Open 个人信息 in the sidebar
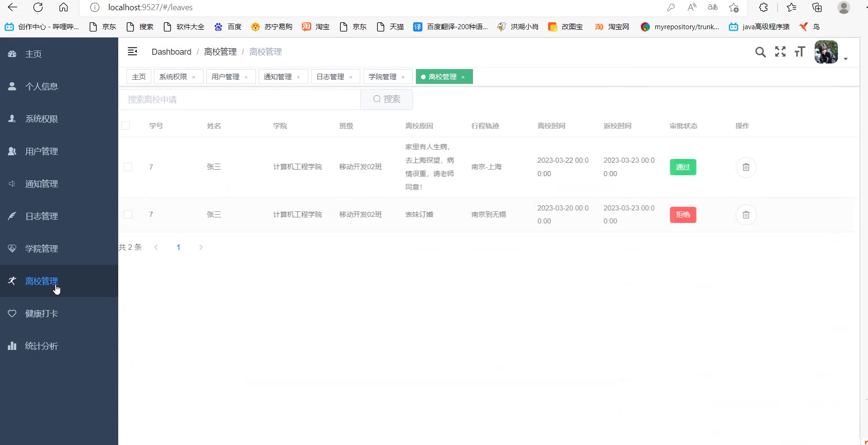868x445 pixels. [59, 86]
